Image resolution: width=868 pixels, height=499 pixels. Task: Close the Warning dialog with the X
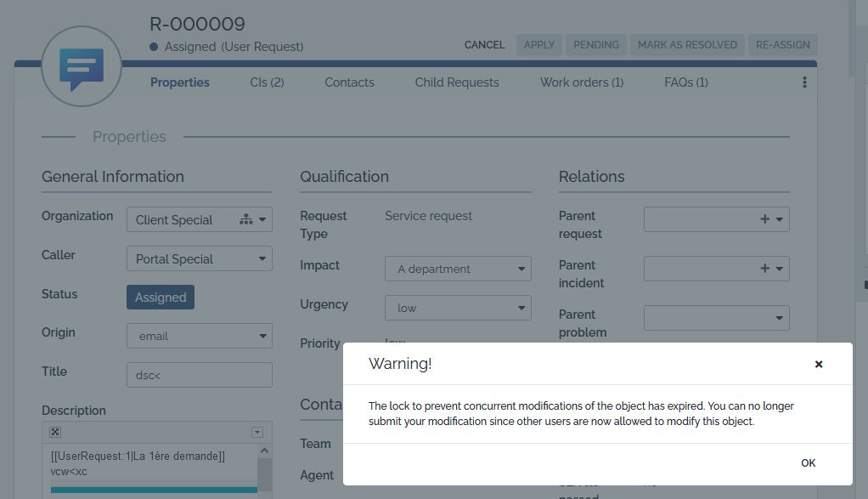pos(819,364)
